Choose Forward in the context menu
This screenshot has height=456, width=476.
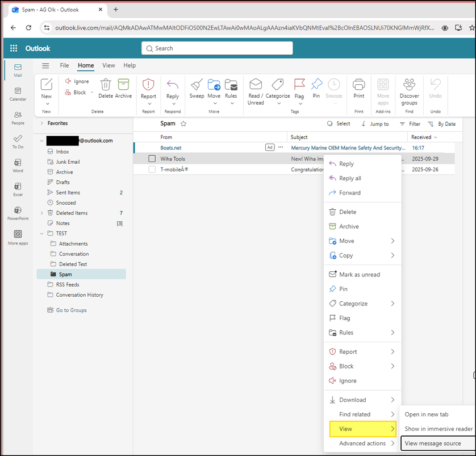pos(362,193)
